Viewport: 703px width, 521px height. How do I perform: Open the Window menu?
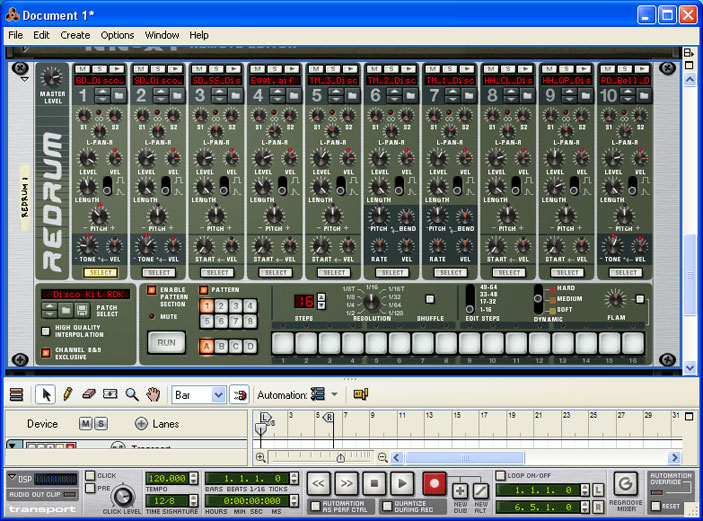tap(162, 35)
